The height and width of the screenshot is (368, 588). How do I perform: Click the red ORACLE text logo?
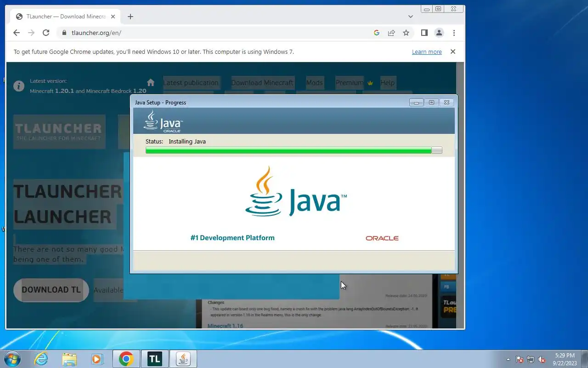click(382, 238)
